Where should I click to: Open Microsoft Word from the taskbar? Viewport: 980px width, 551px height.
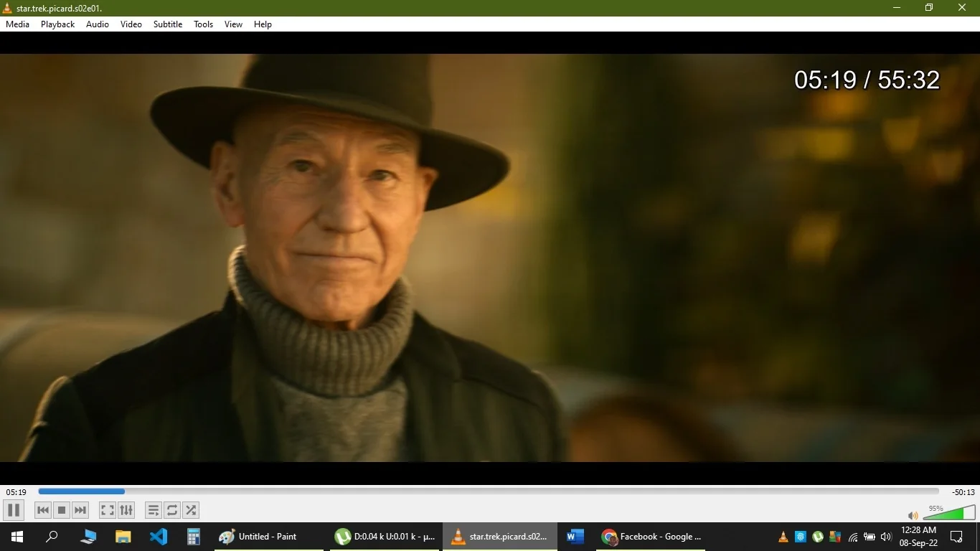coord(575,537)
